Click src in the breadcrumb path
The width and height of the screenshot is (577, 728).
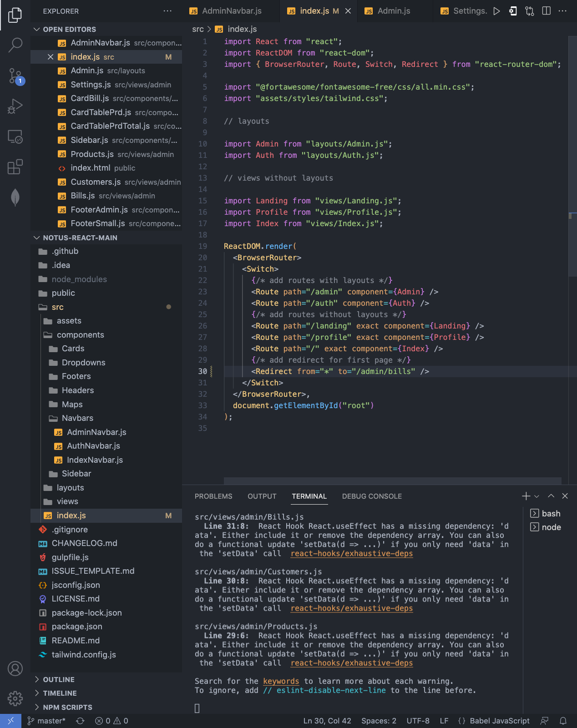[x=198, y=29]
